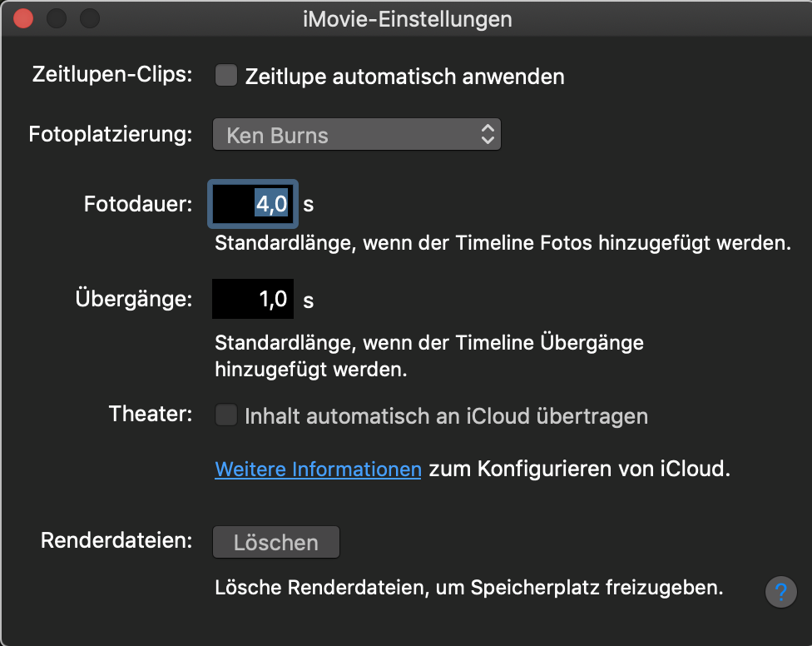Click the Fotoplatzierung label text
812x646 pixels.
pyautogui.click(x=111, y=134)
